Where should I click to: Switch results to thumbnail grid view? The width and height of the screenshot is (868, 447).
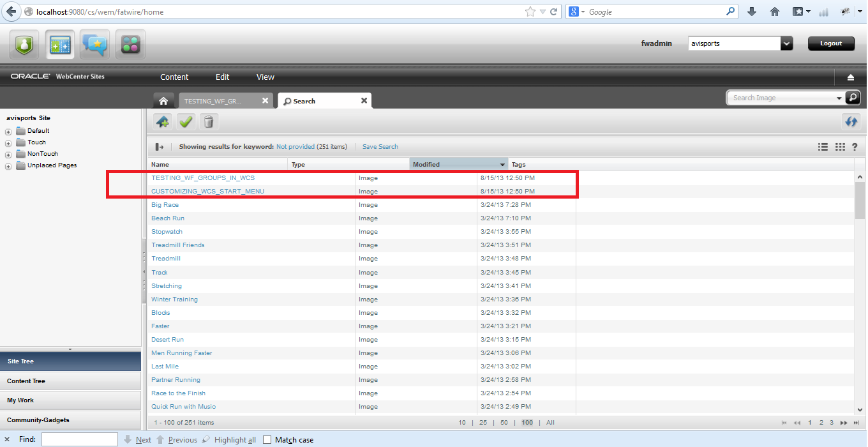840,146
